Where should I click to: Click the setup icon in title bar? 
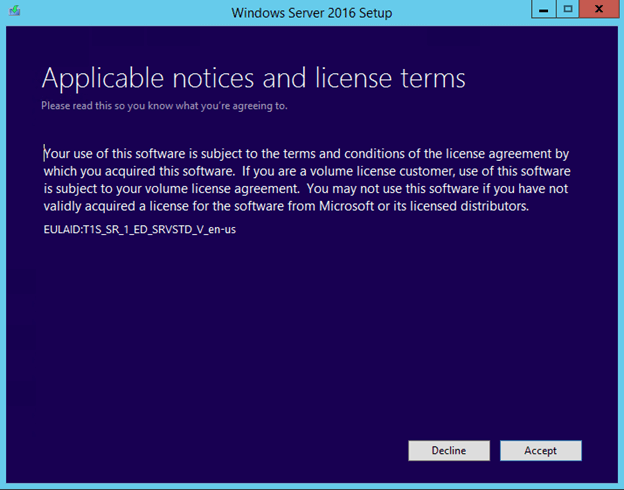pyautogui.click(x=15, y=11)
